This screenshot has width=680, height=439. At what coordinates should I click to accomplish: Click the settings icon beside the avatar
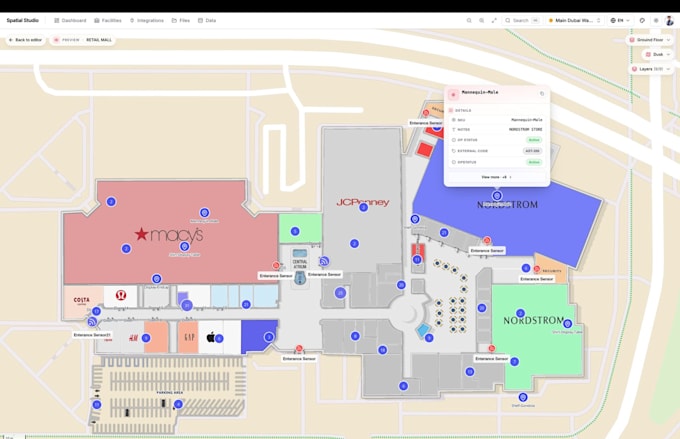coord(656,20)
